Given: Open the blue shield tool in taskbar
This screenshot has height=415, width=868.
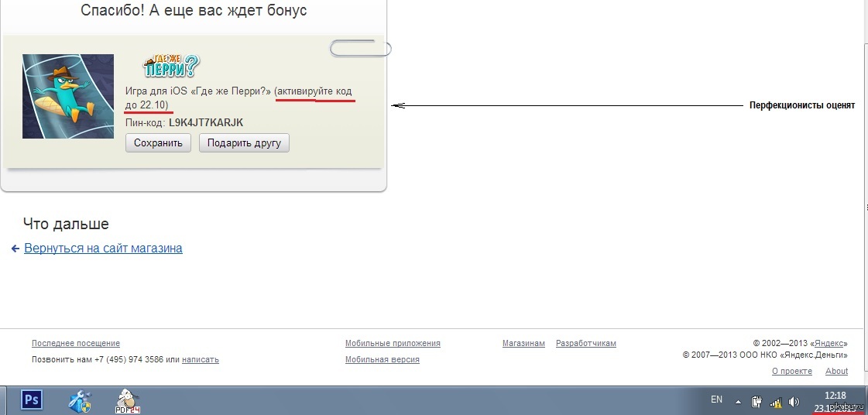Looking at the screenshot, I should (80, 400).
